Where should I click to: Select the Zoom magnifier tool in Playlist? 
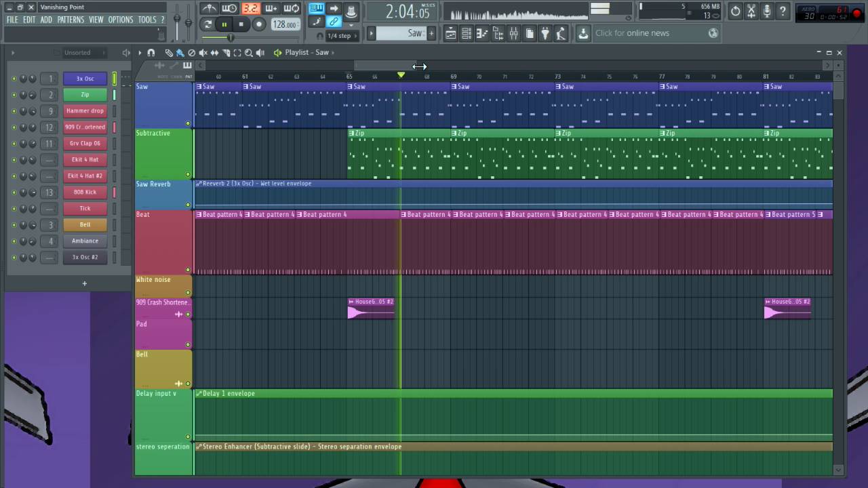pyautogui.click(x=249, y=53)
